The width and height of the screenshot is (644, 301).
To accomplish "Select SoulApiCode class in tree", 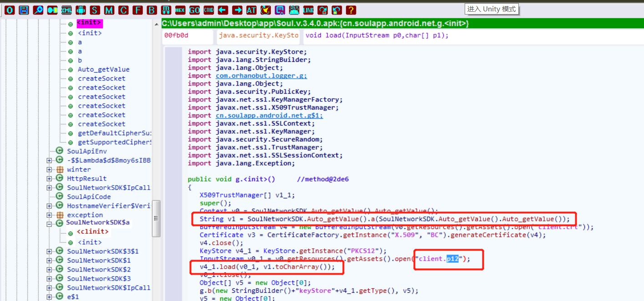I will (89, 197).
